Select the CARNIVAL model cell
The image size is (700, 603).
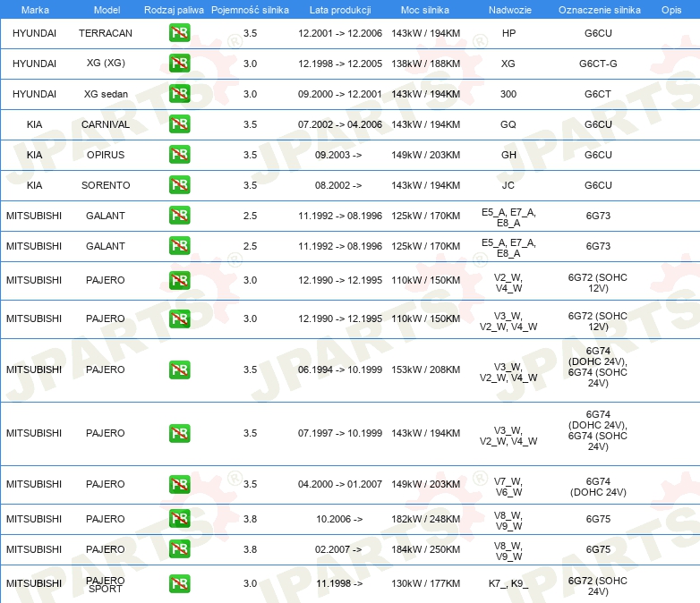click(106, 124)
